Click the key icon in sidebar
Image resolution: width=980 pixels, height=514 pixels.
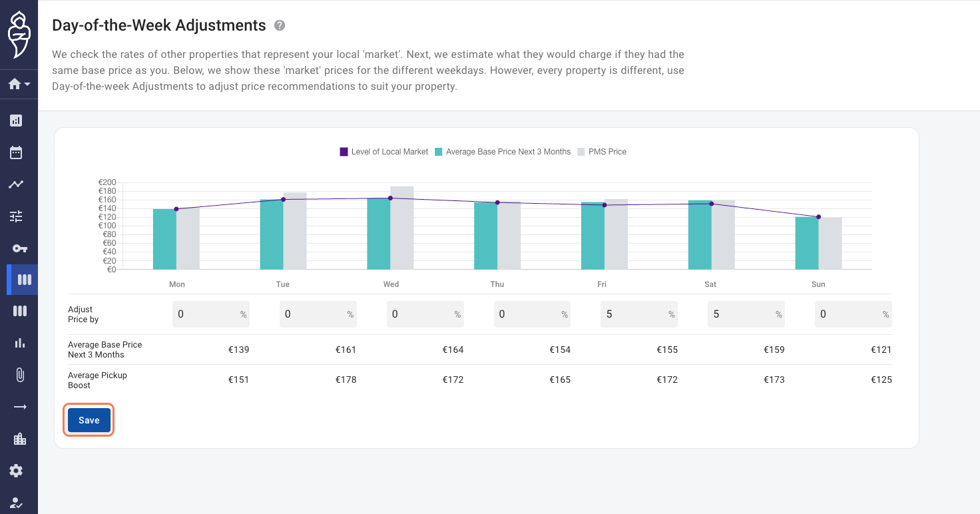[x=19, y=248]
